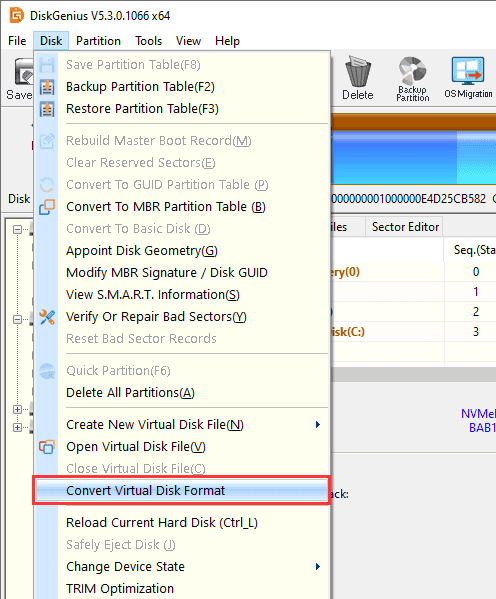Open the Partition menu
This screenshot has height=599, width=496.
tap(98, 41)
